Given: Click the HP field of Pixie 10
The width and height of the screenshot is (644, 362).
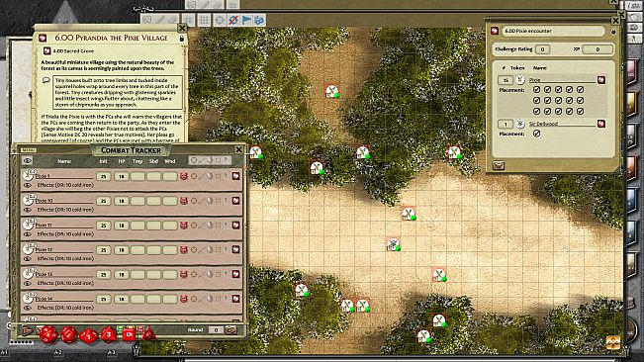Looking at the screenshot, I should pyautogui.click(x=122, y=201).
